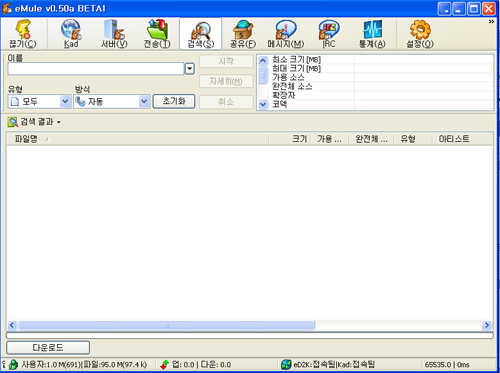
Task: Click the Codec (코덱) filter row
Action: point(380,104)
